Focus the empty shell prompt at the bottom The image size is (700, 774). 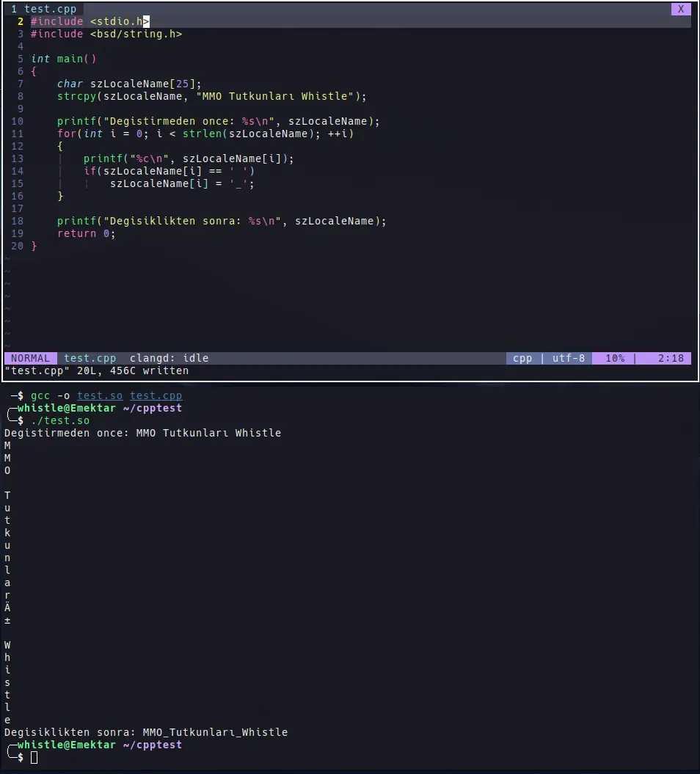click(34, 757)
